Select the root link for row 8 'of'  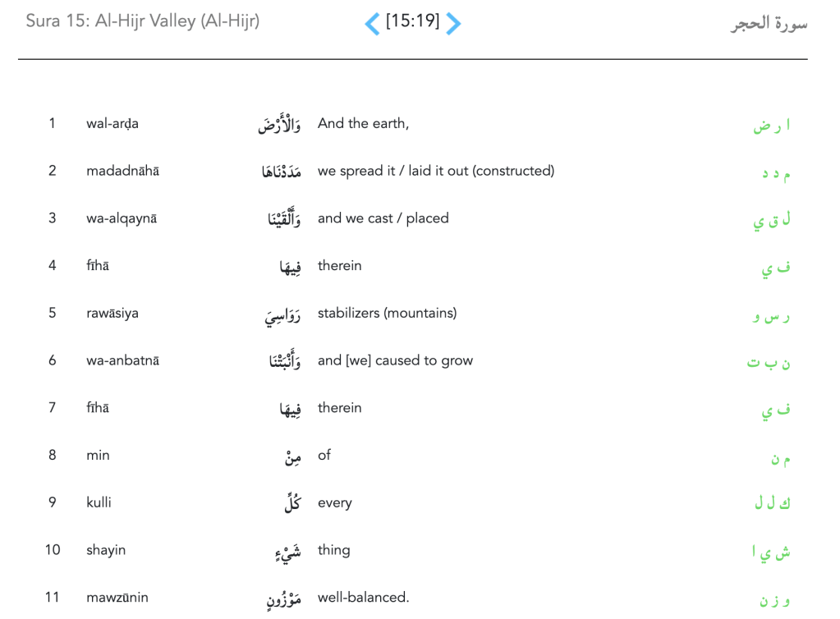pos(780,459)
